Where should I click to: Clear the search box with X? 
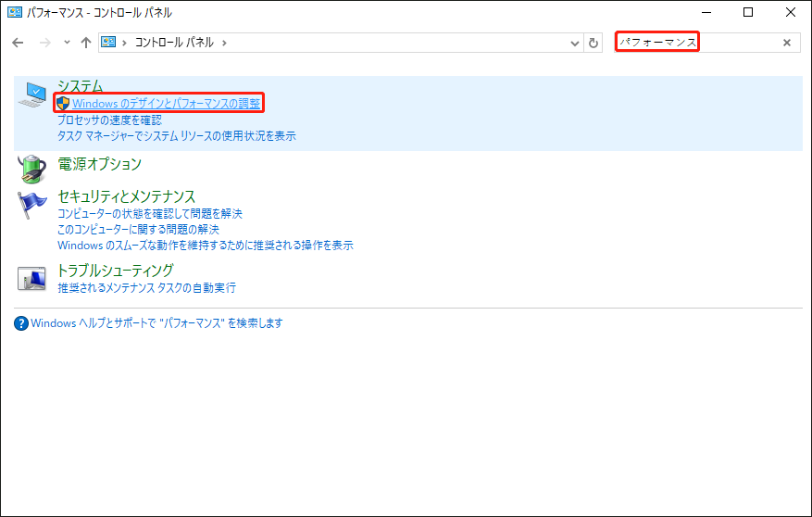[787, 43]
